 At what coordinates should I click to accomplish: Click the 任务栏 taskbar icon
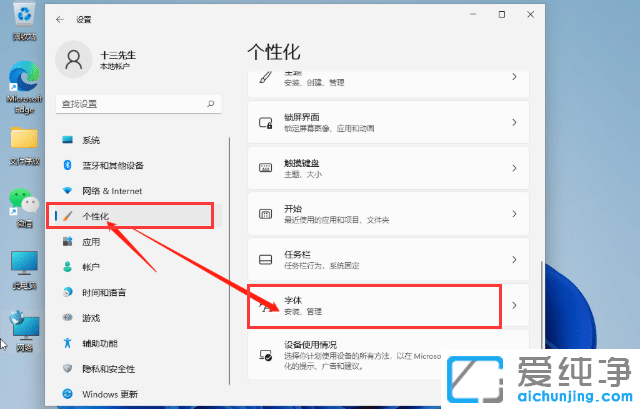coord(266,260)
